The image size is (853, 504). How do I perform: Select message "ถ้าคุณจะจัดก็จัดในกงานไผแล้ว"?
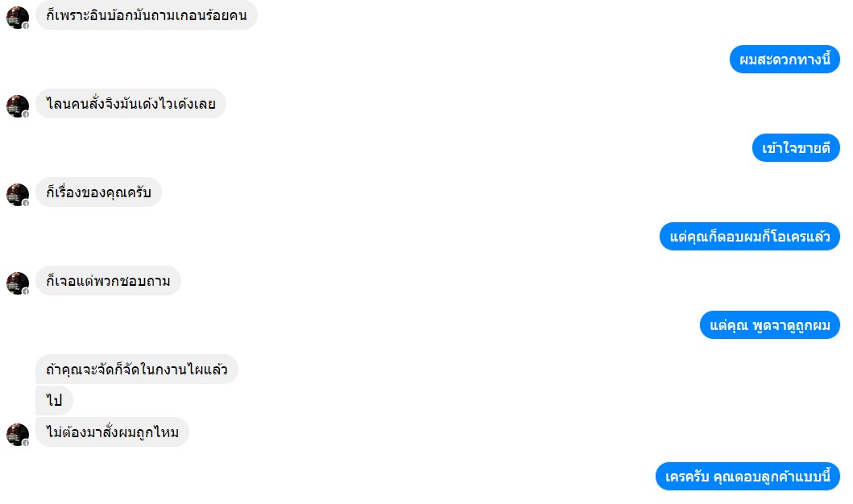click(x=137, y=370)
